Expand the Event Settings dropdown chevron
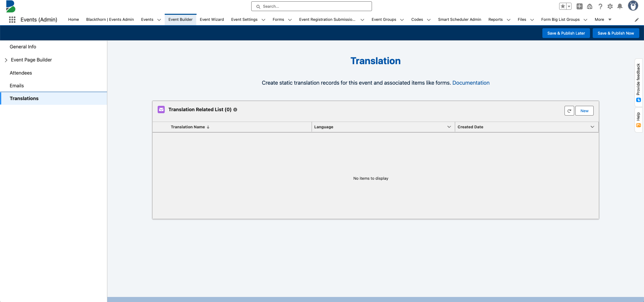Screen dimensions: 644x302 (263, 20)
